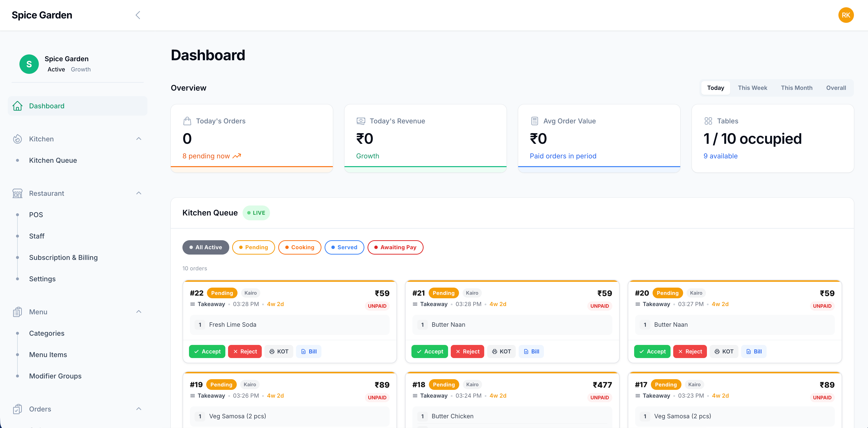Switch overview to This Week tab
The width and height of the screenshot is (868, 428).
(x=753, y=88)
